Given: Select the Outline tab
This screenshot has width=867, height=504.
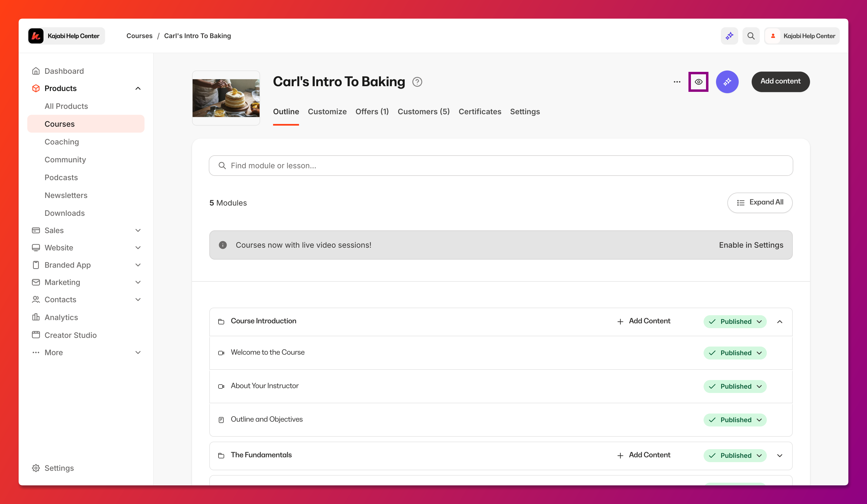Looking at the screenshot, I should pos(286,112).
